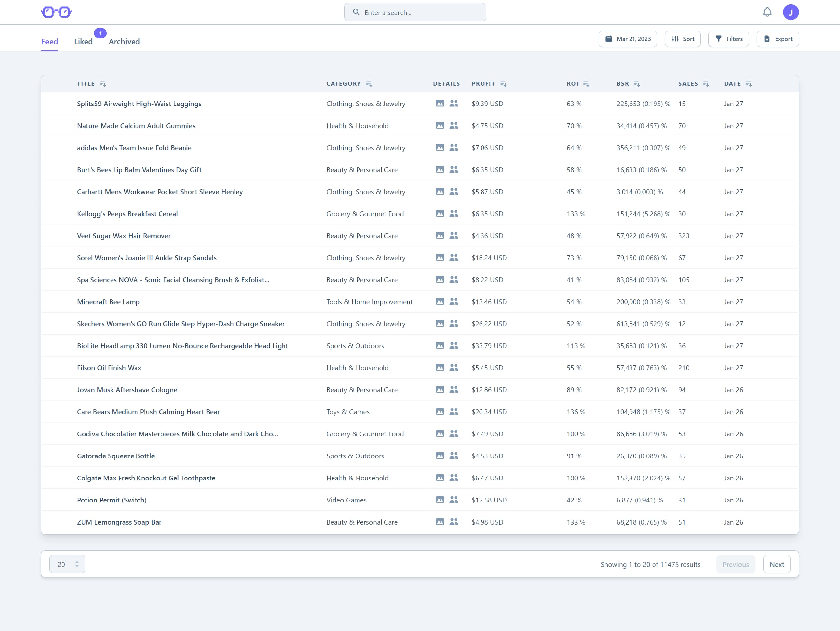Click the Video Games category cell
Image resolution: width=840 pixels, height=631 pixels.
(346, 500)
